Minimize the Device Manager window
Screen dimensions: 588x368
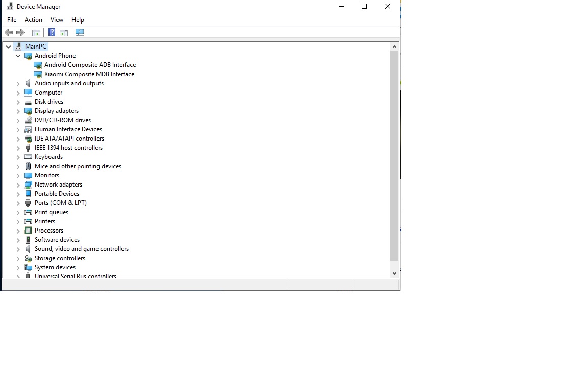pyautogui.click(x=341, y=6)
